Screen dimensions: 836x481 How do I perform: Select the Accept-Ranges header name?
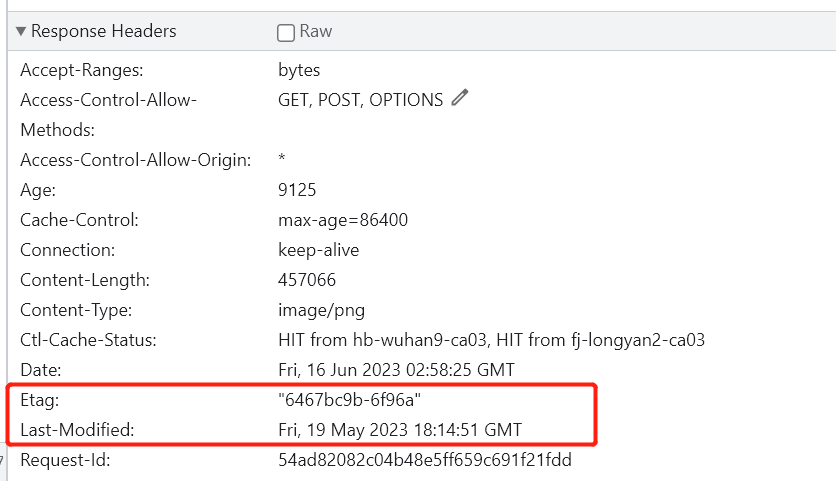82,70
